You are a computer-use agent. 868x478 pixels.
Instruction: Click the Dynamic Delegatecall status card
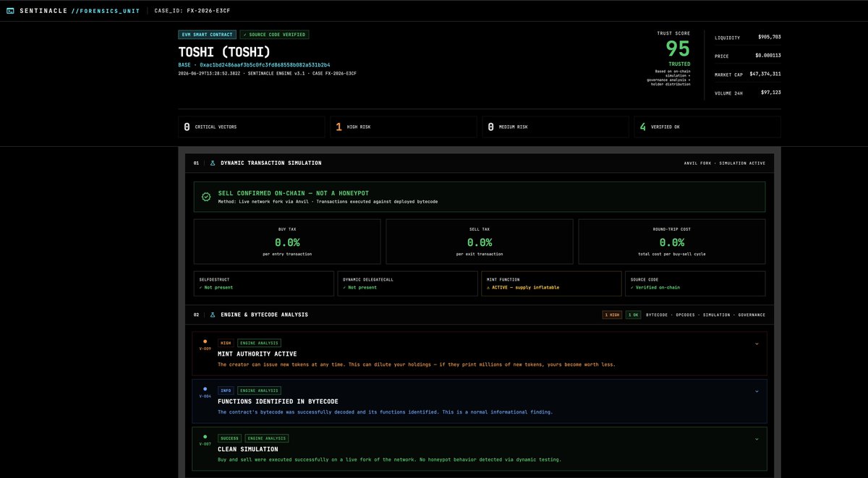407,283
